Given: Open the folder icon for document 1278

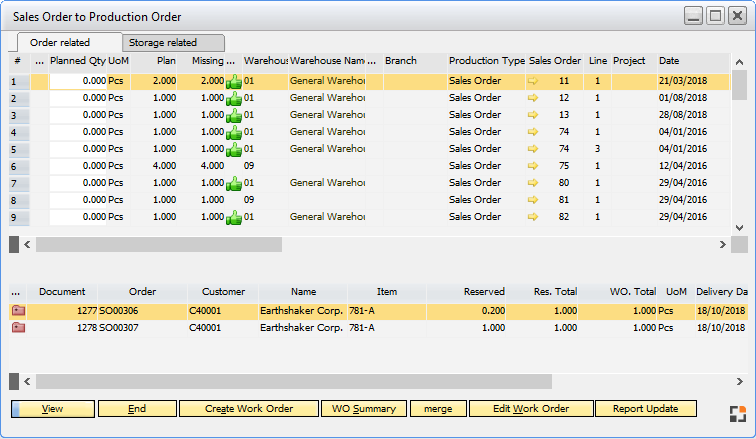Looking at the screenshot, I should coord(18,327).
